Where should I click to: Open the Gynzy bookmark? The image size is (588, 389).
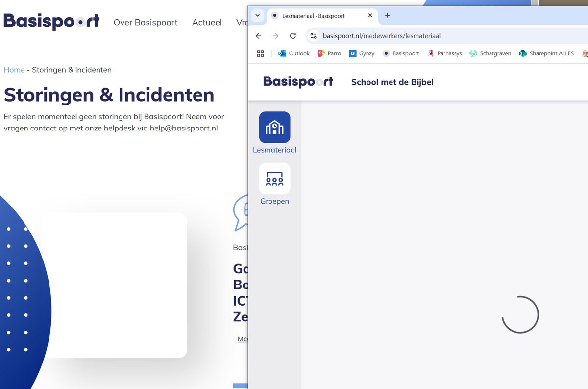(x=362, y=53)
